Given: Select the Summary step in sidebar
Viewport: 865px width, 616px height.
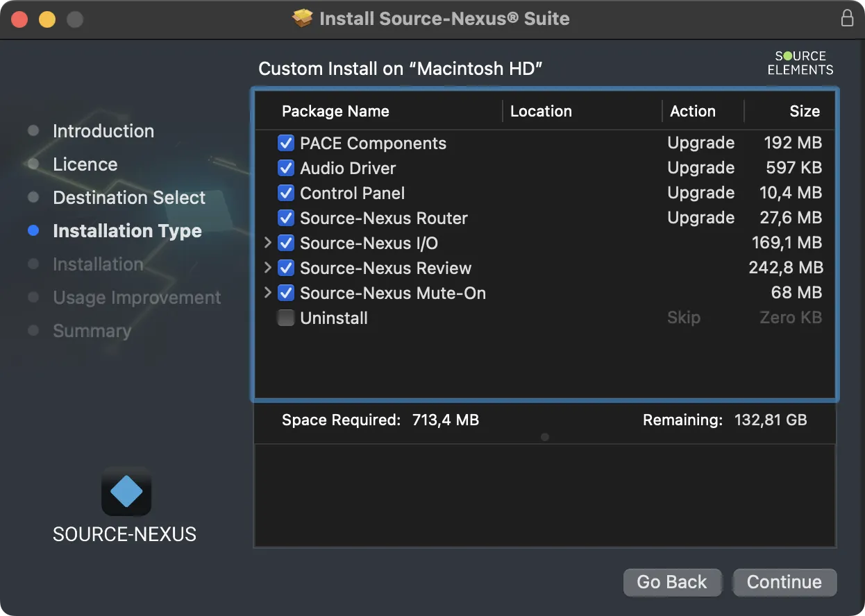Looking at the screenshot, I should coord(92,331).
